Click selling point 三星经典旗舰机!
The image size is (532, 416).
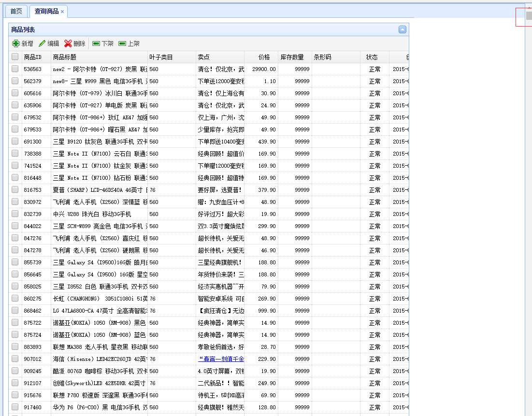tap(219, 263)
